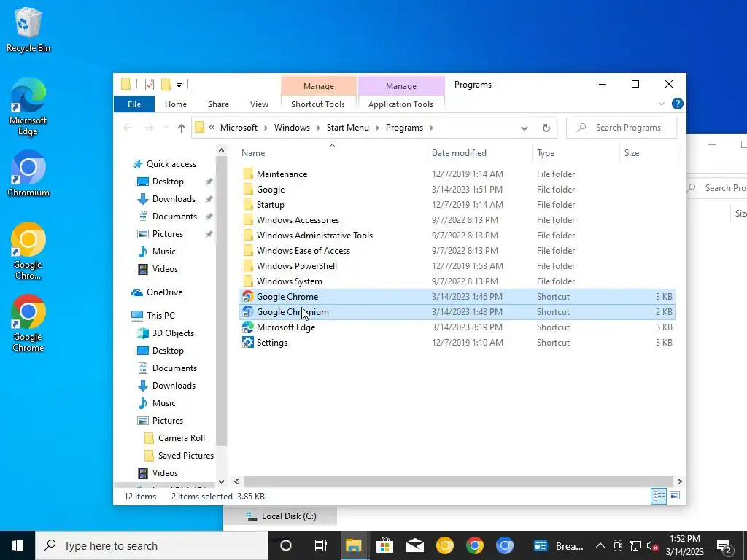The height and width of the screenshot is (560, 747).
Task: Click the Refresh button beside the address bar
Action: (x=546, y=128)
